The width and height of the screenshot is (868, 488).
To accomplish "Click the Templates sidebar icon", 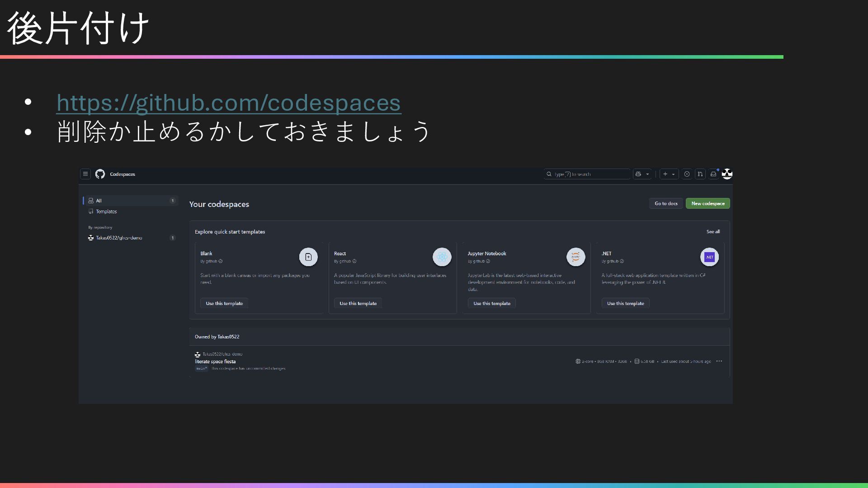I will [x=91, y=211].
